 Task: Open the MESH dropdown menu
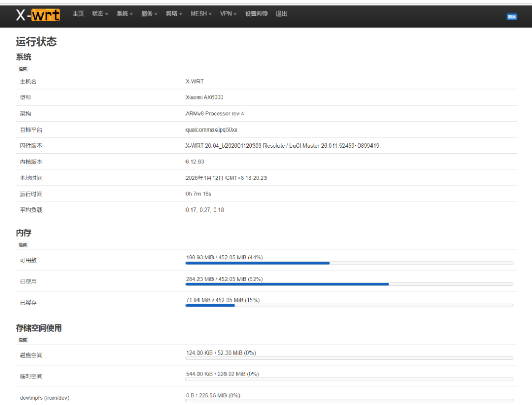point(201,14)
